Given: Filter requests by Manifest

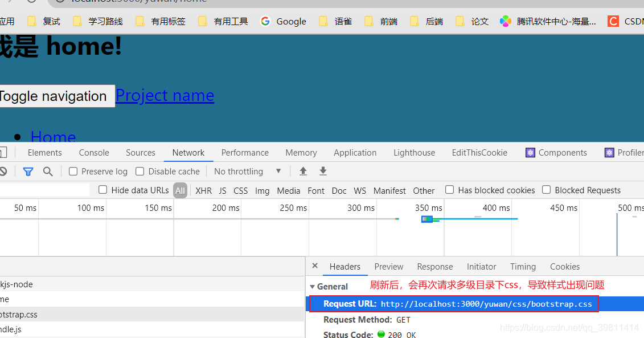Looking at the screenshot, I should coord(389,190).
